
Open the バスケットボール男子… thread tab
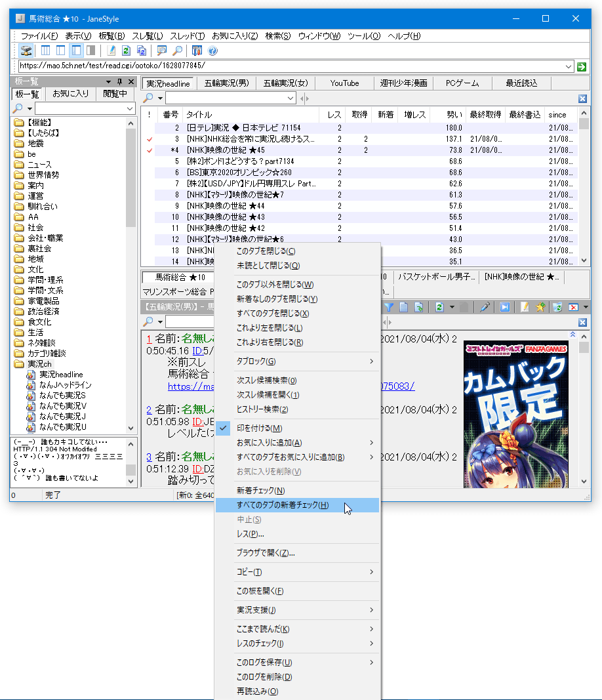pos(437,278)
